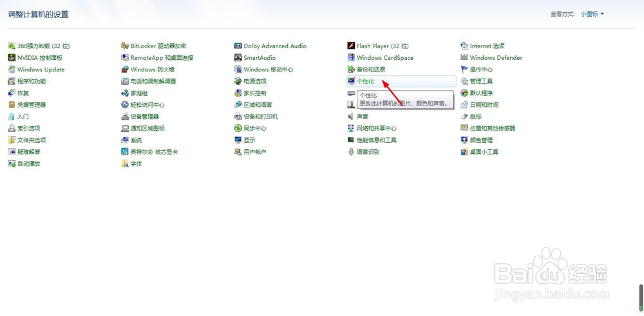Click the 恢复 icon
The width and height of the screenshot is (644, 316).
12,93
